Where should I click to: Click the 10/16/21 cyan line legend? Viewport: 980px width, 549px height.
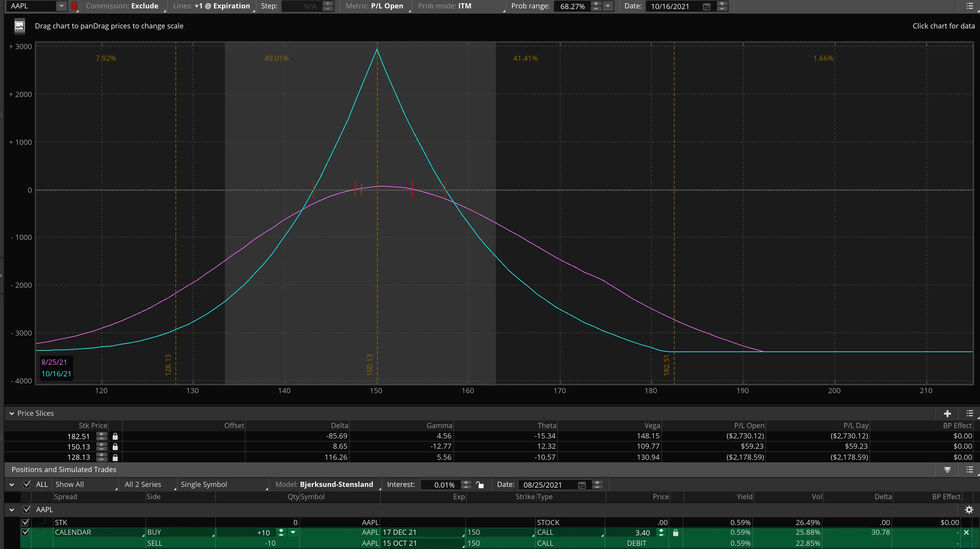56,374
